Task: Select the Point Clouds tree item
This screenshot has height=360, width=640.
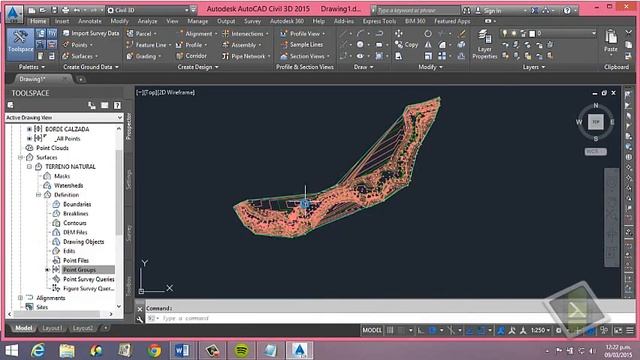Action: pos(52,148)
